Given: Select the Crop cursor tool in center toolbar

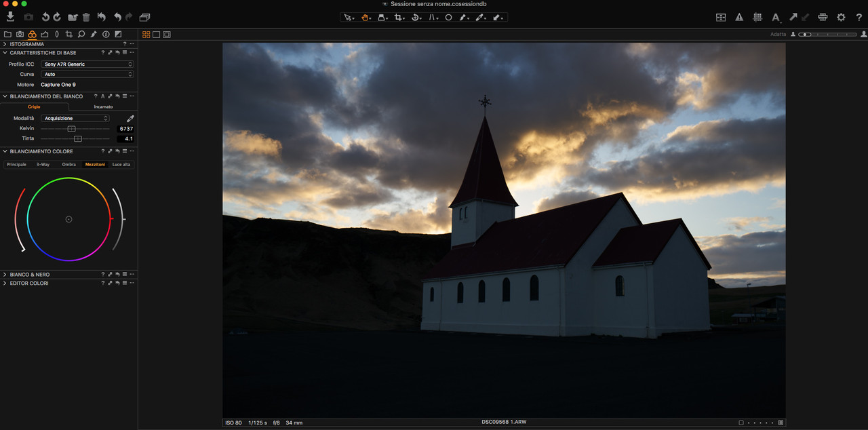Looking at the screenshot, I should click(x=399, y=18).
